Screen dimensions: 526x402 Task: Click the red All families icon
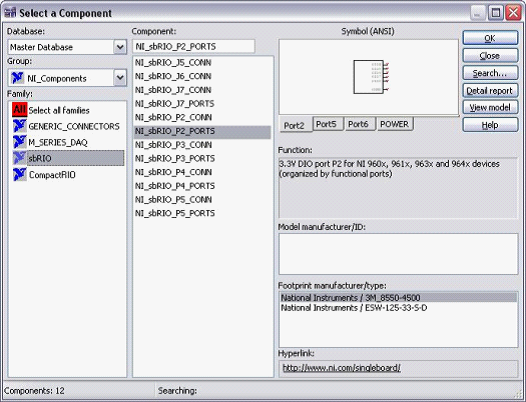pyautogui.click(x=19, y=109)
